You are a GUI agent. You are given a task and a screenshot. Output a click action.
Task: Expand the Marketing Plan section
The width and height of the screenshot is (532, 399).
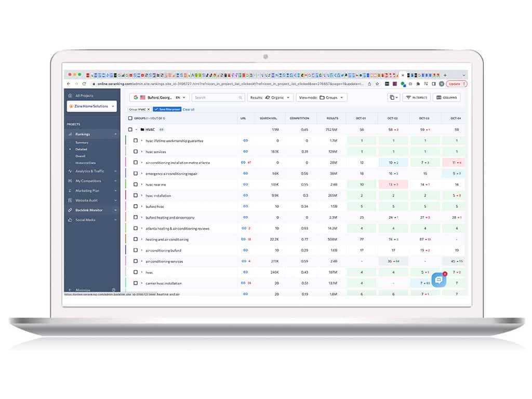click(115, 191)
